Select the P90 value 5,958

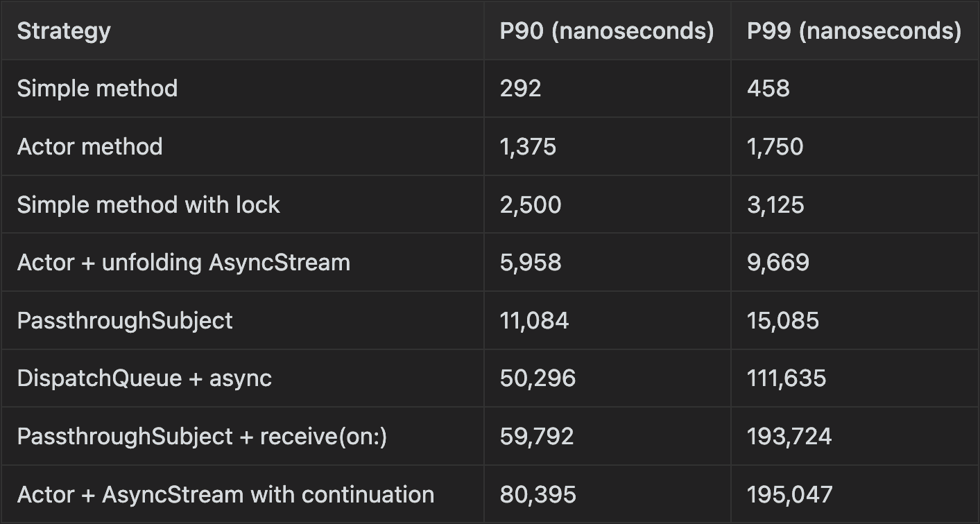531,263
